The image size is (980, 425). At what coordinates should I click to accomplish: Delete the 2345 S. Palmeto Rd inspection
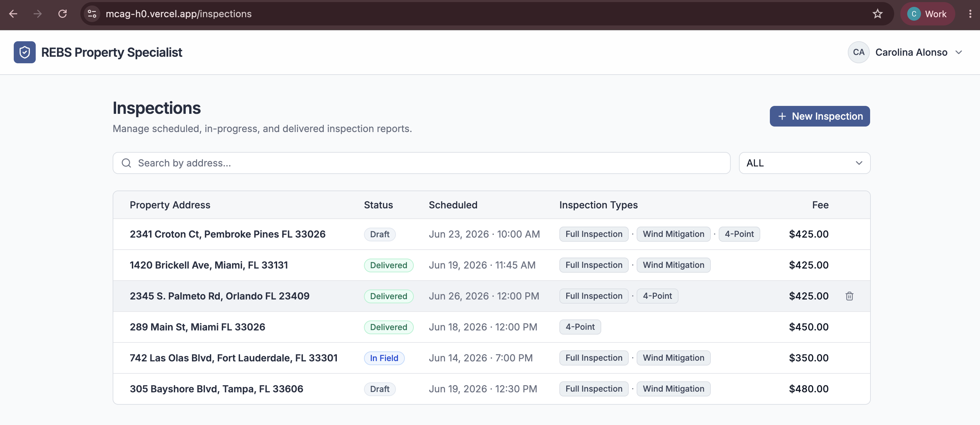tap(849, 296)
